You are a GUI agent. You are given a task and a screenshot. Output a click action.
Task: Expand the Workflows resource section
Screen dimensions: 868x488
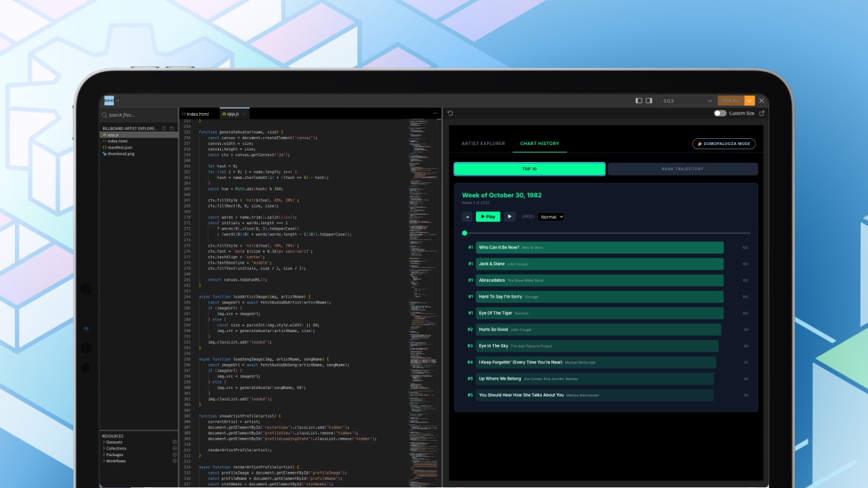[115, 461]
